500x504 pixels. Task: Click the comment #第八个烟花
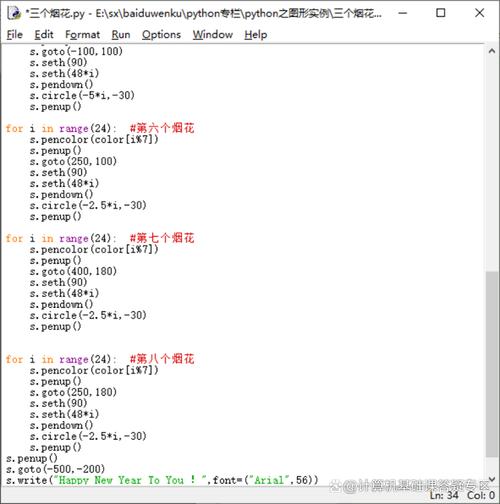point(162,359)
